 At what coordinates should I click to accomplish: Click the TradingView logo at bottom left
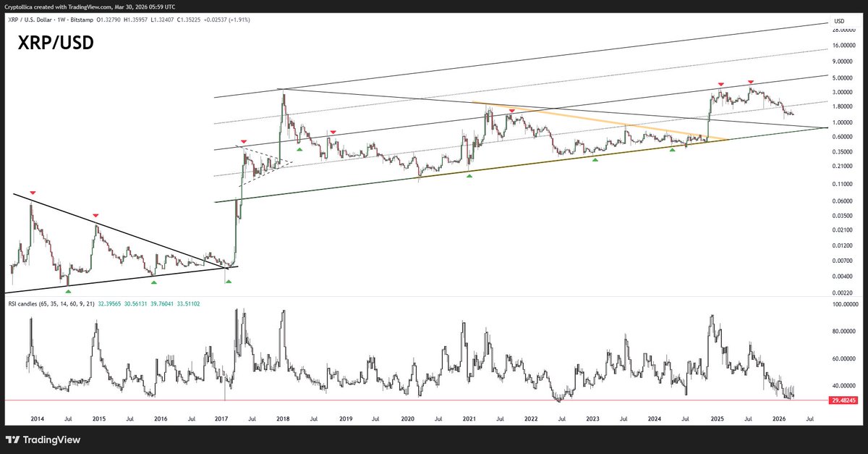pyautogui.click(x=43, y=439)
